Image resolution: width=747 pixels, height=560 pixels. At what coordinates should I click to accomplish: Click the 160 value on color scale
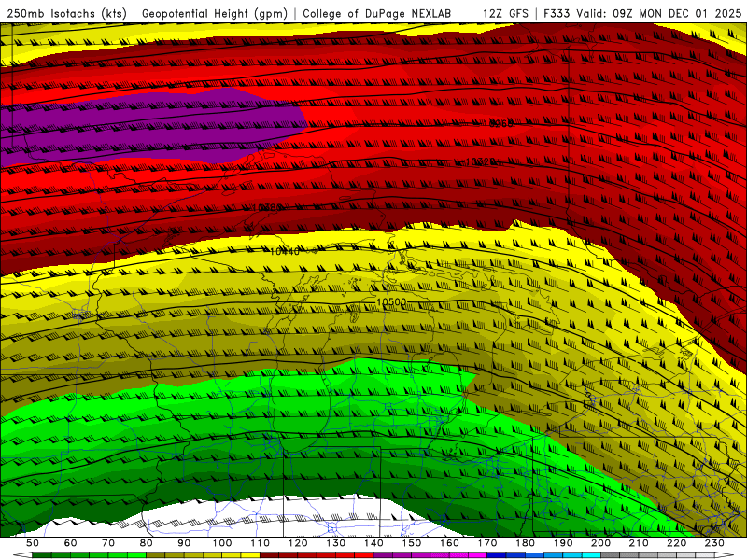pyautogui.click(x=449, y=543)
